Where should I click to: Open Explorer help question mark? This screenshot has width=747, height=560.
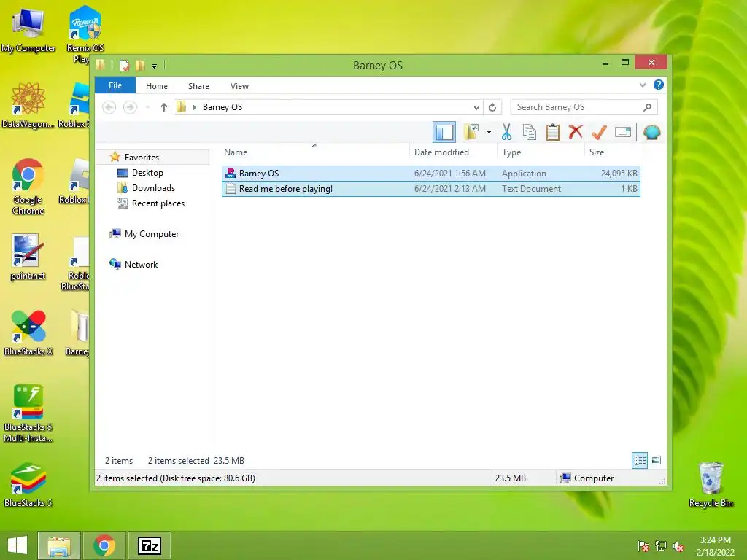pyautogui.click(x=659, y=85)
